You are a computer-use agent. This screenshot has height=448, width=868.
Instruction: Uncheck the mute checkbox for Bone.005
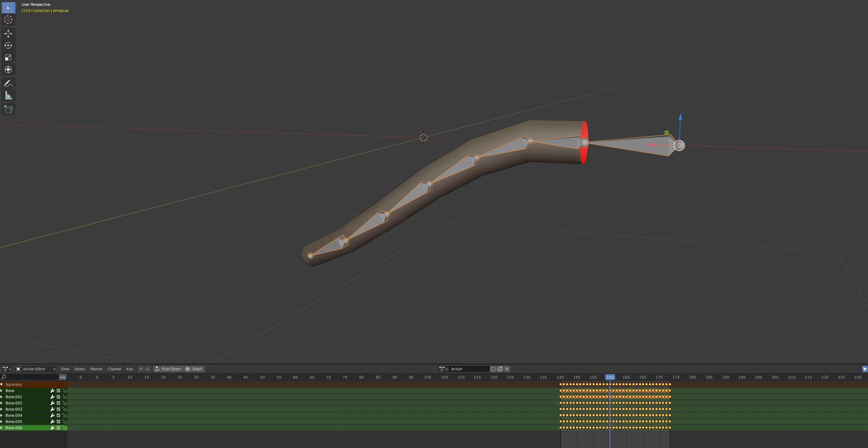click(x=58, y=422)
